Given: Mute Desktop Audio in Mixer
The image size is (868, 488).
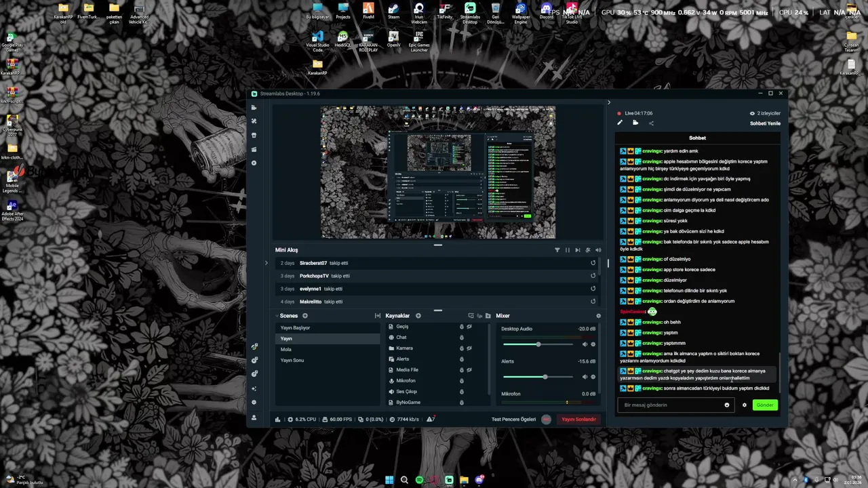Looking at the screenshot, I should point(585,344).
